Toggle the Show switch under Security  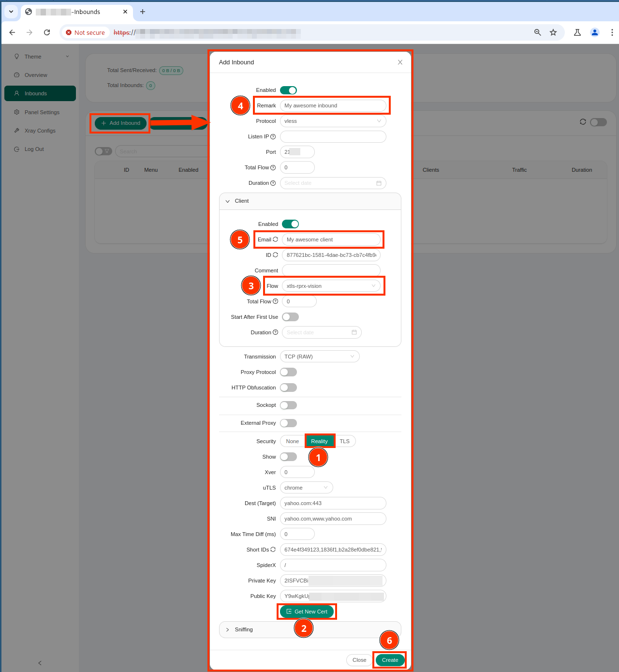point(288,457)
